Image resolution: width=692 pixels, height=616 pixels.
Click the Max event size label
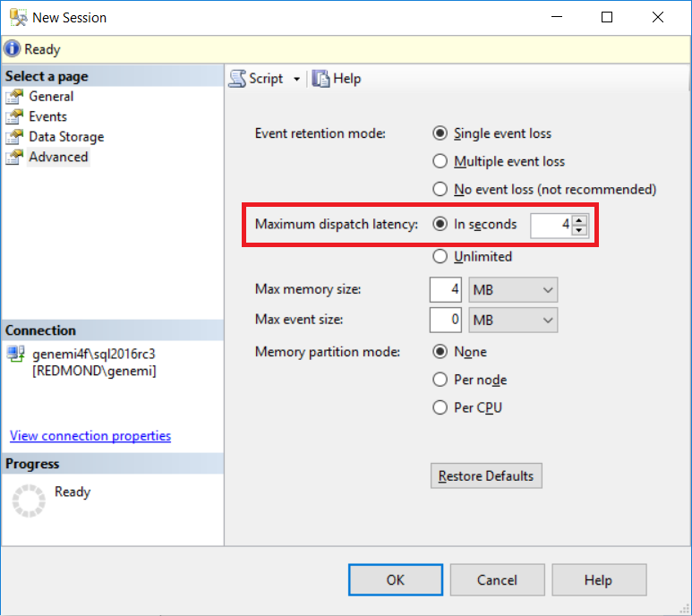click(x=299, y=320)
